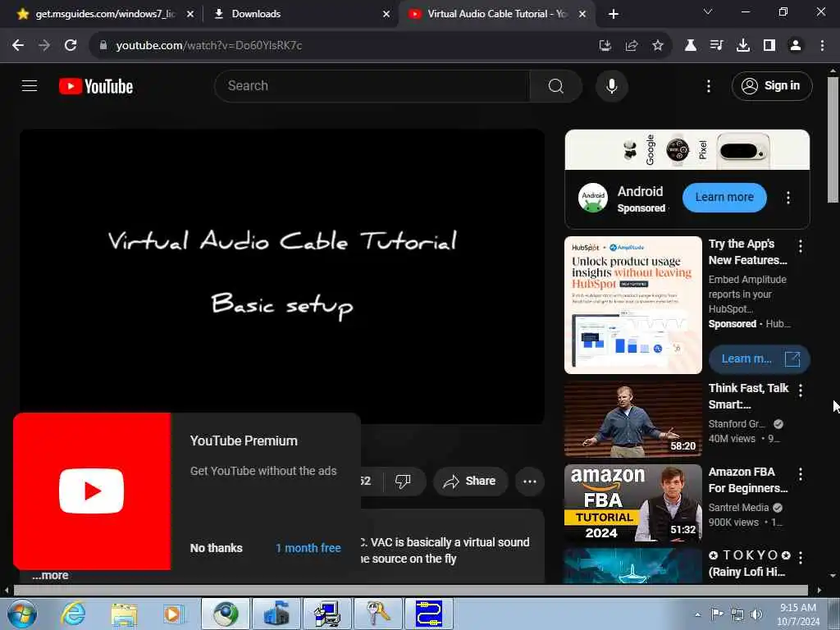The width and height of the screenshot is (840, 630).
Task: Click the page vertical scrollbar thumb
Action: pyautogui.click(x=833, y=139)
